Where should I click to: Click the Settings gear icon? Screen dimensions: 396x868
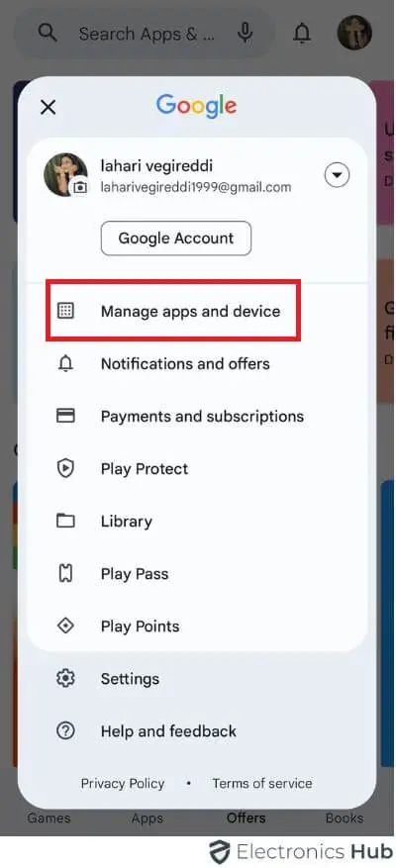click(x=65, y=679)
